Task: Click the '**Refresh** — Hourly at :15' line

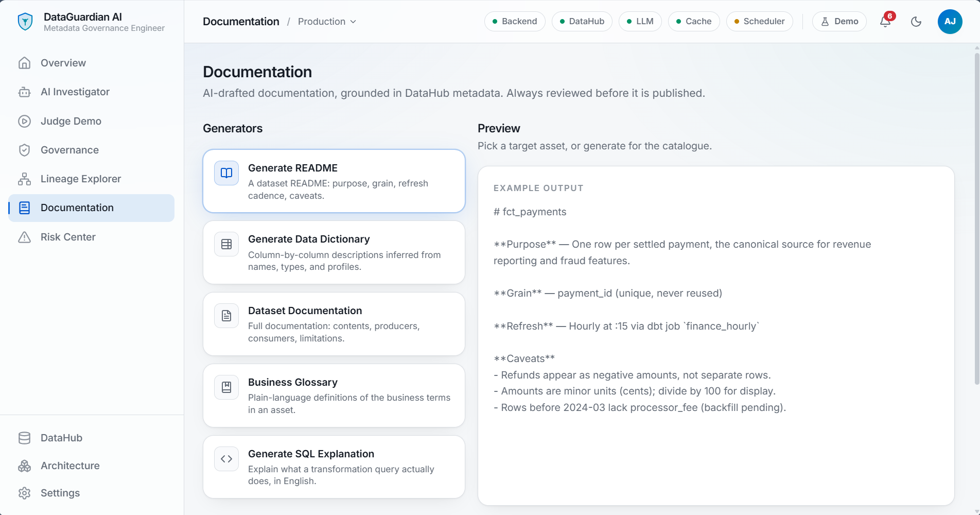Action: click(x=626, y=326)
